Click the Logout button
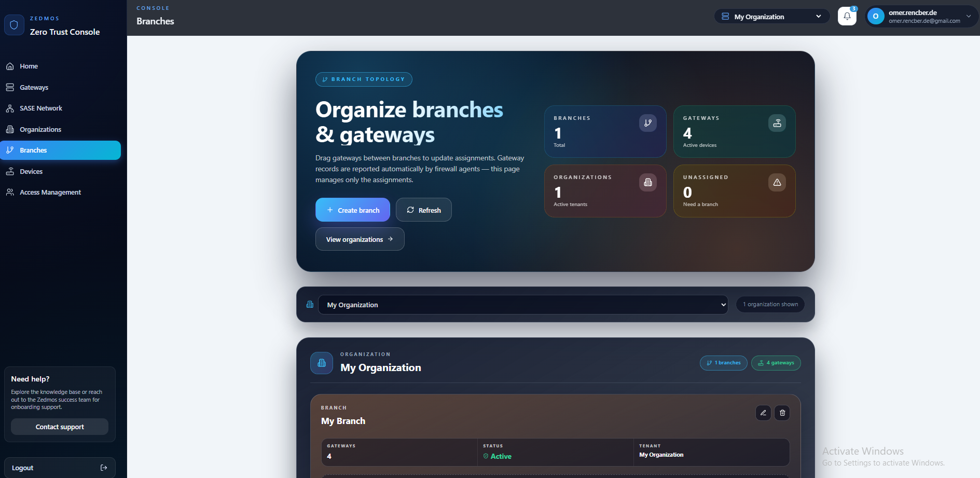Screen dimensions: 980x478 (60, 468)
